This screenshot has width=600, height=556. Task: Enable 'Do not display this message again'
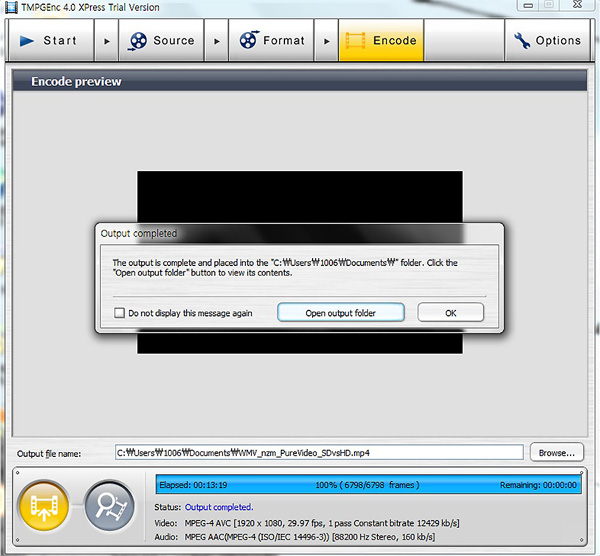point(119,313)
